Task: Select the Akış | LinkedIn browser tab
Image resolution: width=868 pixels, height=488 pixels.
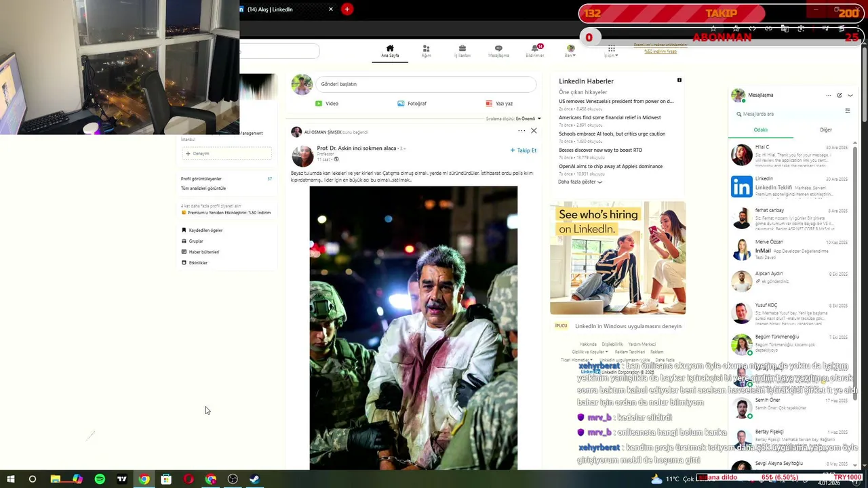Action: pos(285,9)
